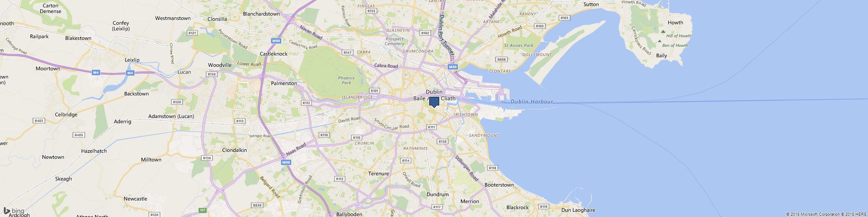The height and width of the screenshot is (217, 868).
Task: Click the blue location pin in Dublin
Action: coord(434,102)
